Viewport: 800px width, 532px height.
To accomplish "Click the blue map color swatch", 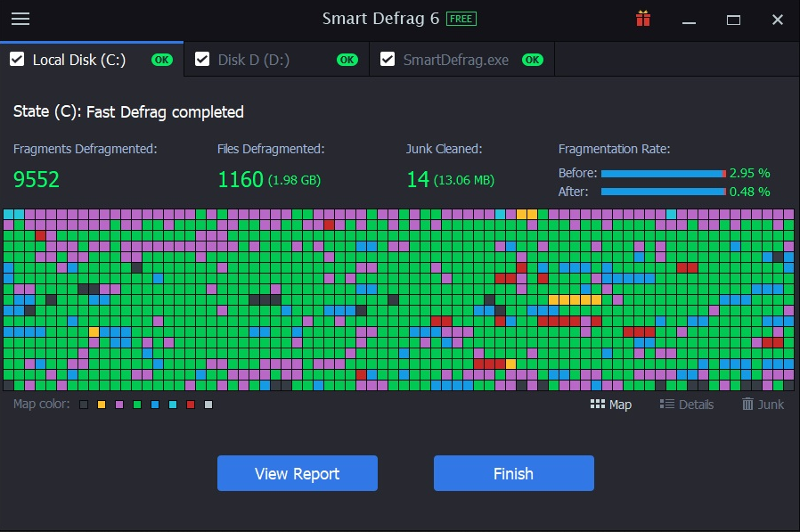I will click(x=155, y=405).
